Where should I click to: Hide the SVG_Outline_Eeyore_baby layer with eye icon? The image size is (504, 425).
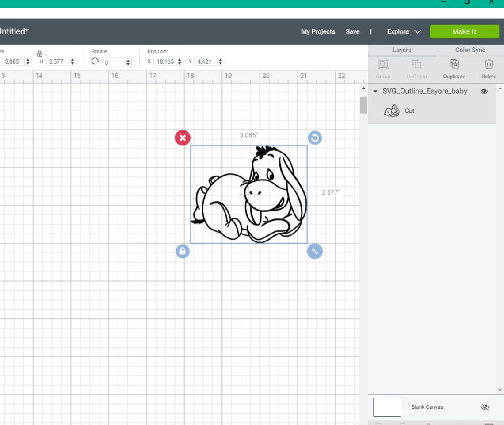click(x=484, y=91)
